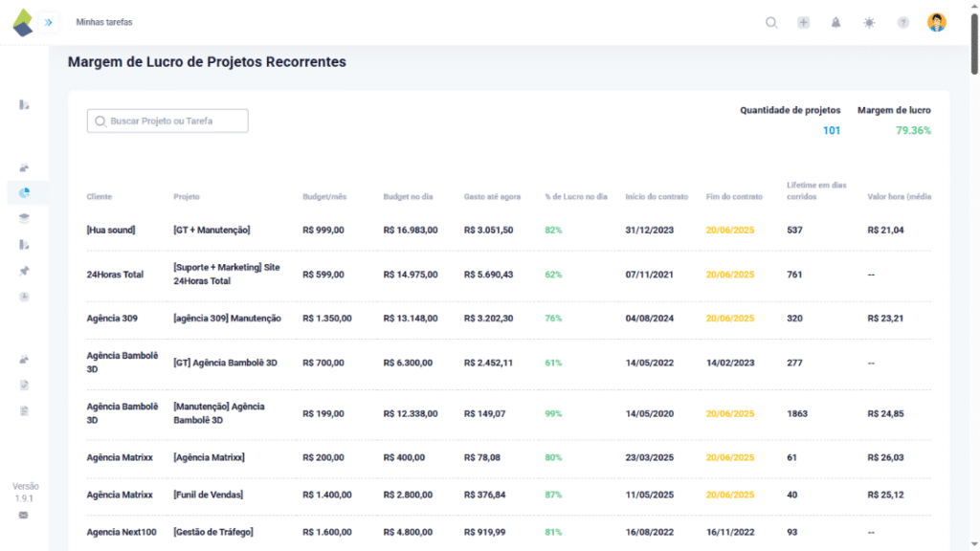Click the profit margin value 79.36%
Screen dimensions: 980x551
[x=913, y=130]
